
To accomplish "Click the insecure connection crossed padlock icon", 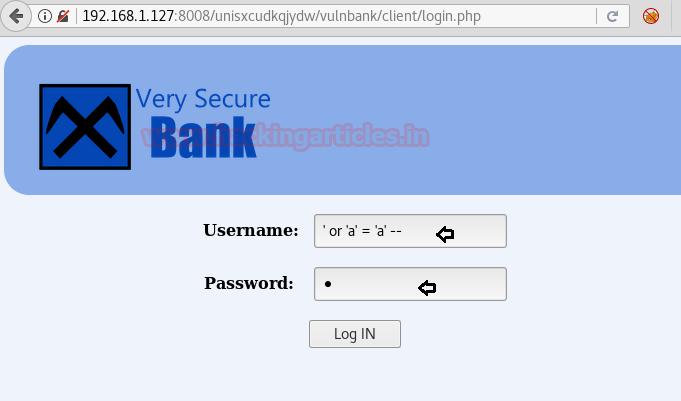I will pos(63,17).
